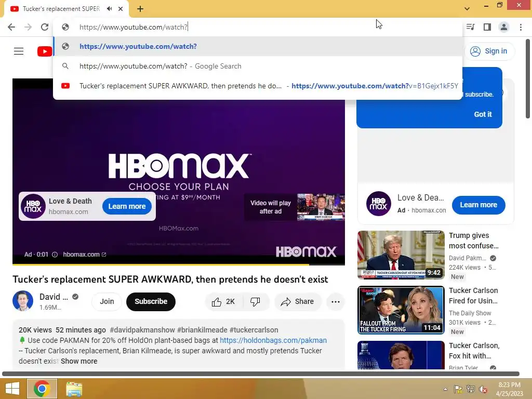Open Chrome three-dot menu
Viewport: 532px width, 399px height.
pos(521,27)
